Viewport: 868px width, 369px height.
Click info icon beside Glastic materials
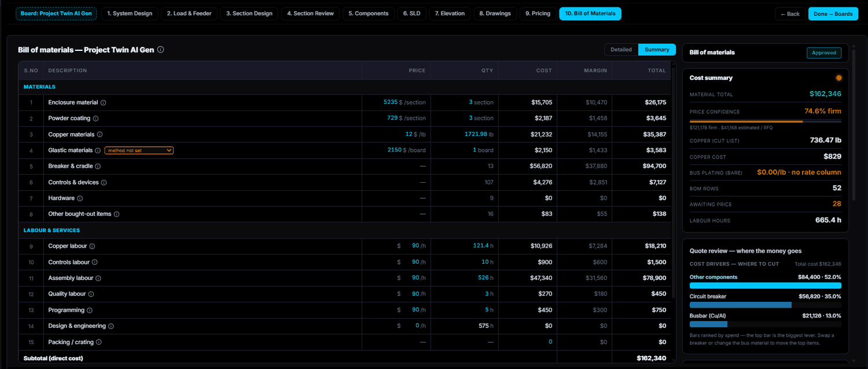(98, 150)
